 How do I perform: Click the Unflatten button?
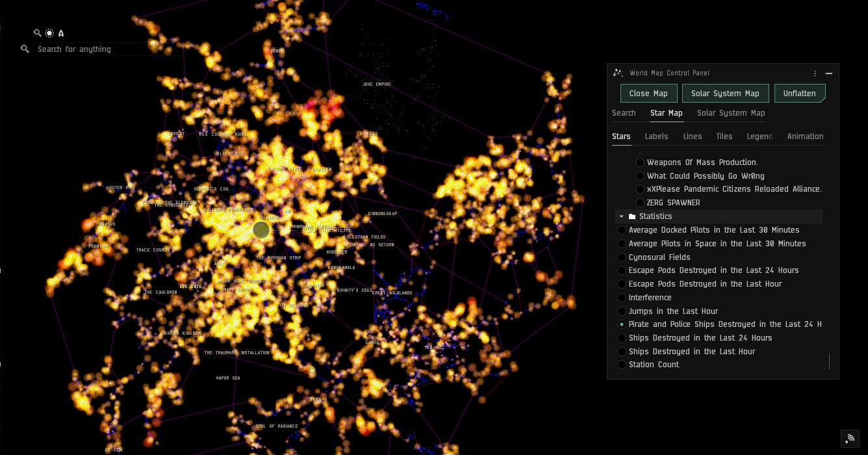point(800,94)
